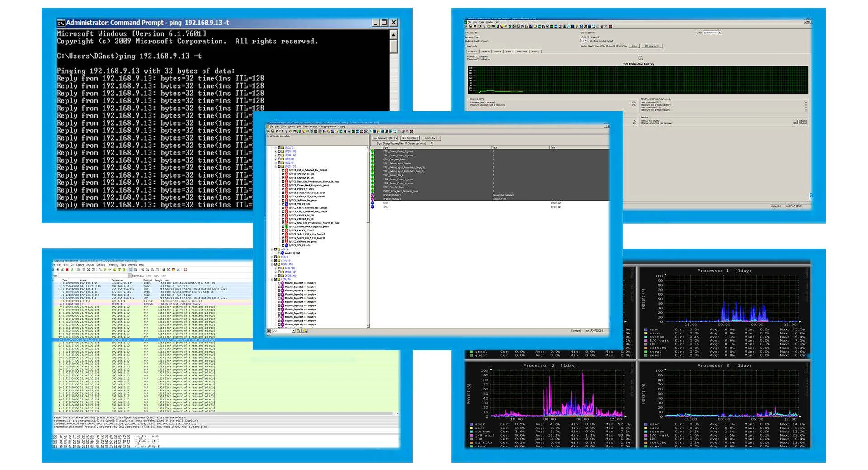This screenshot has width=868, height=470.
Task: Click the Expression button in Wireshark filter bar
Action: click(138, 276)
